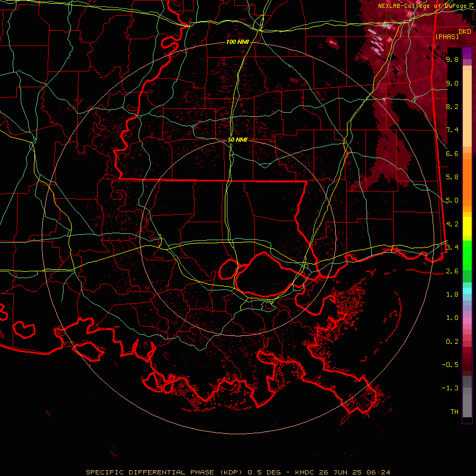Screen dimensions: 476x476
Task: Click the orange segment of the color bar
Action: [x=467, y=182]
